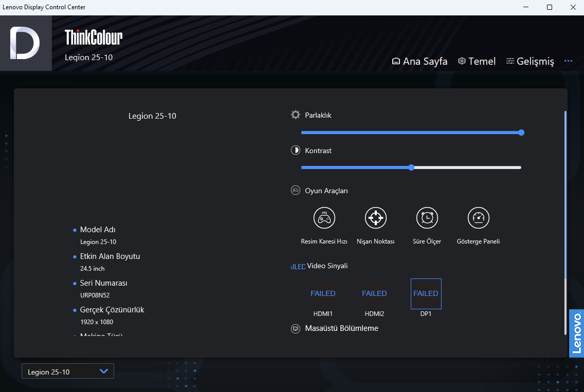Click the 24.5 inch size value
This screenshot has width=584, height=392.
93,268
